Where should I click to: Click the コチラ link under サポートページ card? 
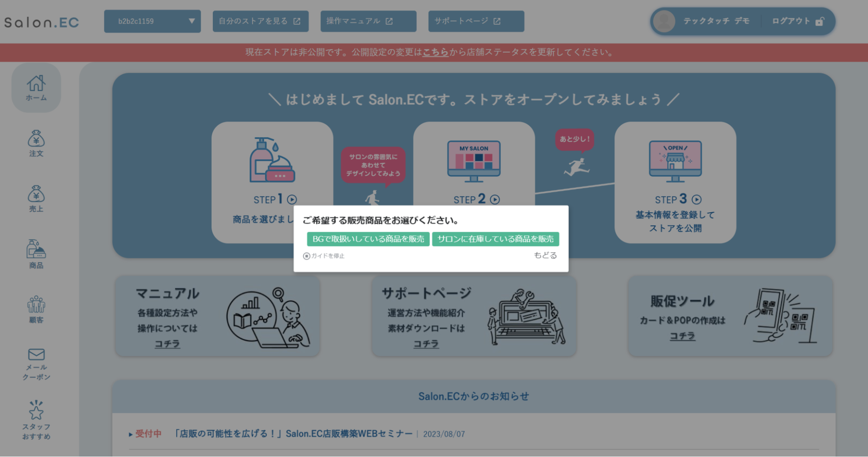[x=426, y=344]
